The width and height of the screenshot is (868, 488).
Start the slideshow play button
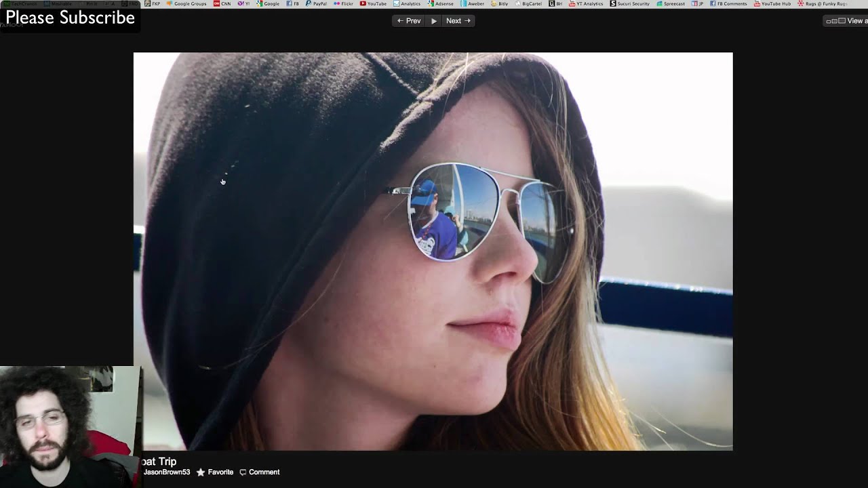pyautogui.click(x=434, y=21)
